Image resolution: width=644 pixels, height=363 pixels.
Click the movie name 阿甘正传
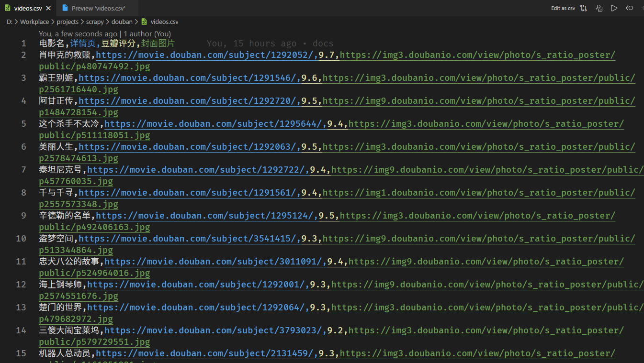click(56, 101)
